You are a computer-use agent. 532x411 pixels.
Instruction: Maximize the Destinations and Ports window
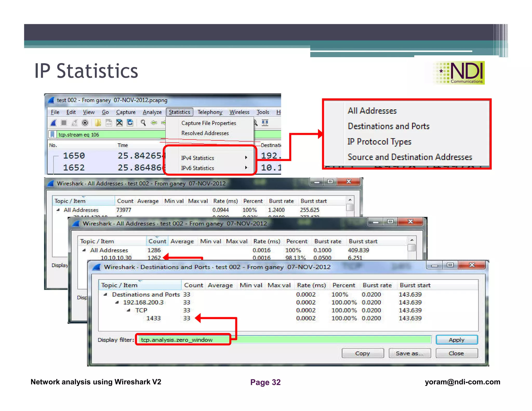coord(450,265)
